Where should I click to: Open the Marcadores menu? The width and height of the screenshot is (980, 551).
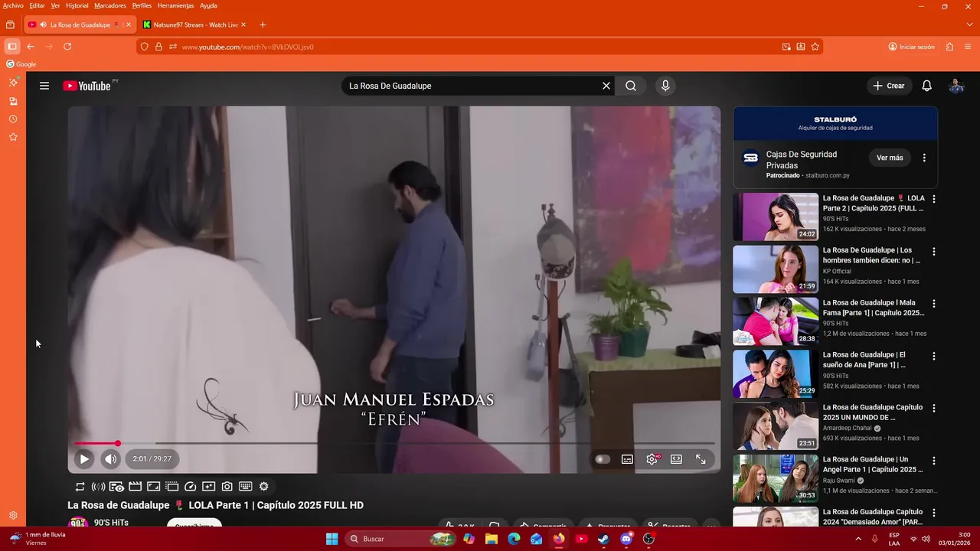pyautogui.click(x=110, y=5)
